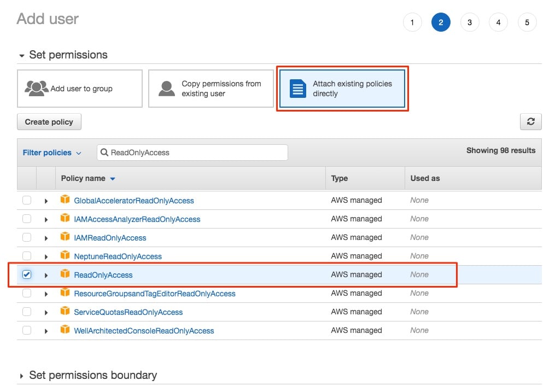Click the refresh policies icon button
Viewport: 555px width, 392px height.
[x=530, y=122]
